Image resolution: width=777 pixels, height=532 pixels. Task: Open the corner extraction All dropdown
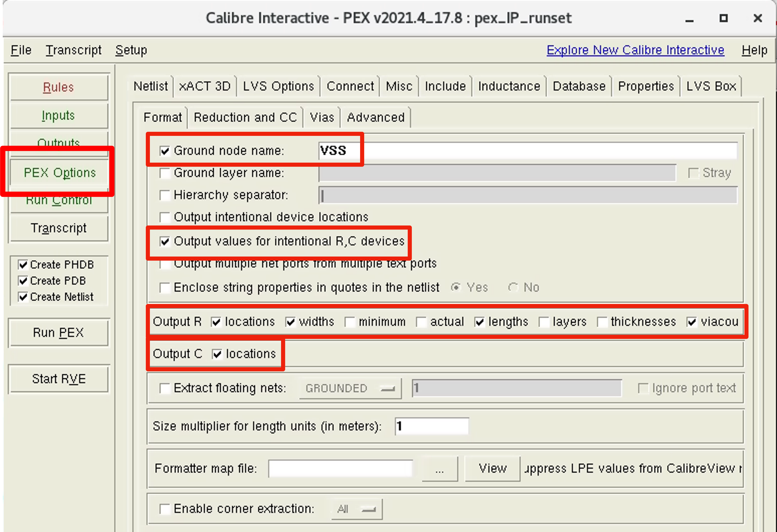(356, 509)
